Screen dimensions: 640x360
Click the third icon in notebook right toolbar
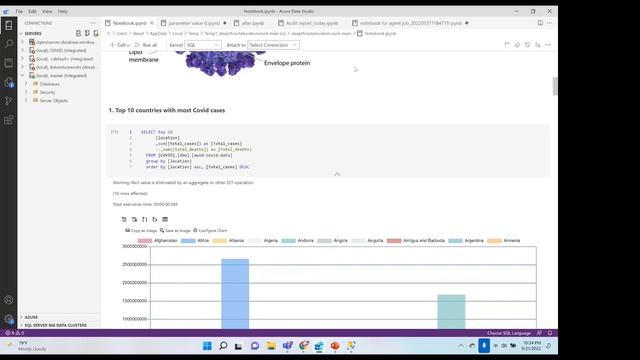point(527,45)
